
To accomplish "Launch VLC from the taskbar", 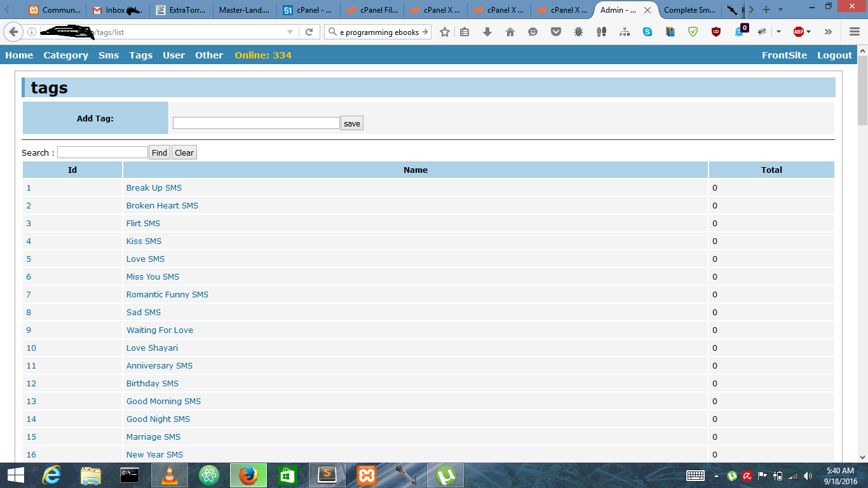I will click(x=169, y=475).
